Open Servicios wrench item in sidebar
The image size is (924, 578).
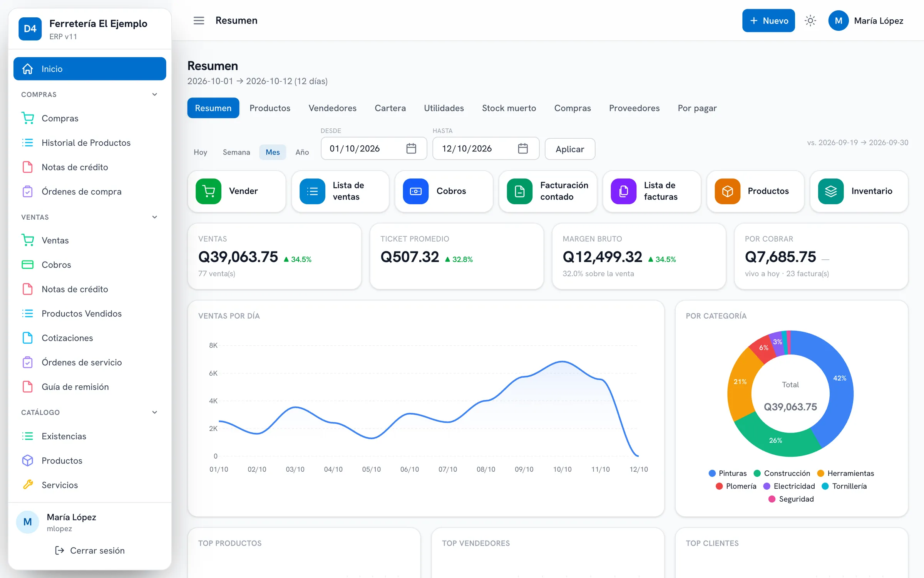point(90,485)
